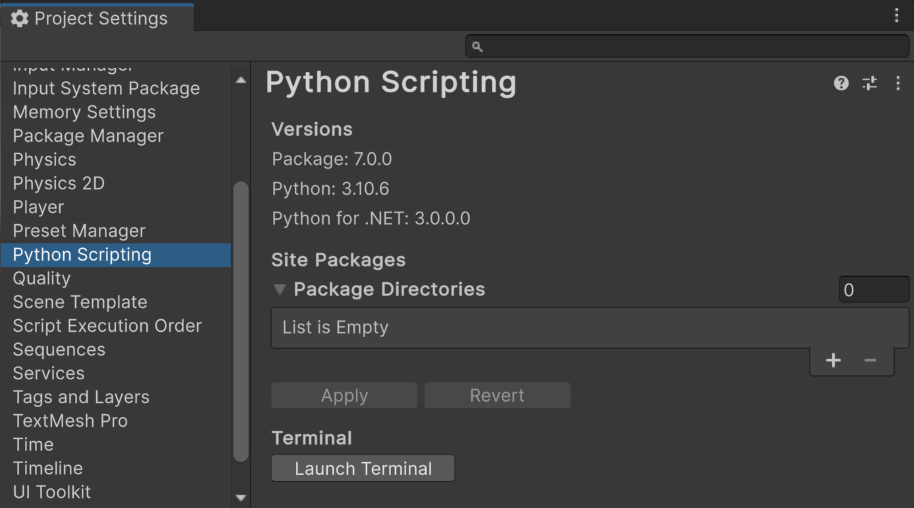Click the 'Versions' heading
The height and width of the screenshot is (508, 914).
[312, 129]
